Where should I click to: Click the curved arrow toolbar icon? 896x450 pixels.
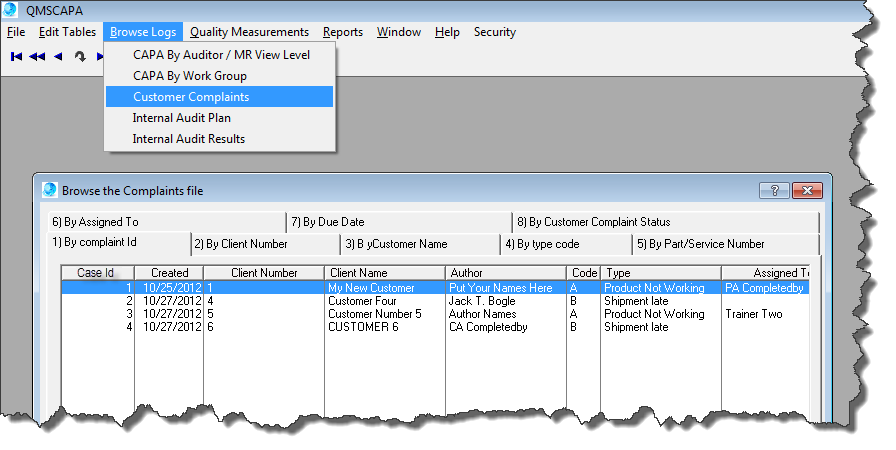[80, 57]
